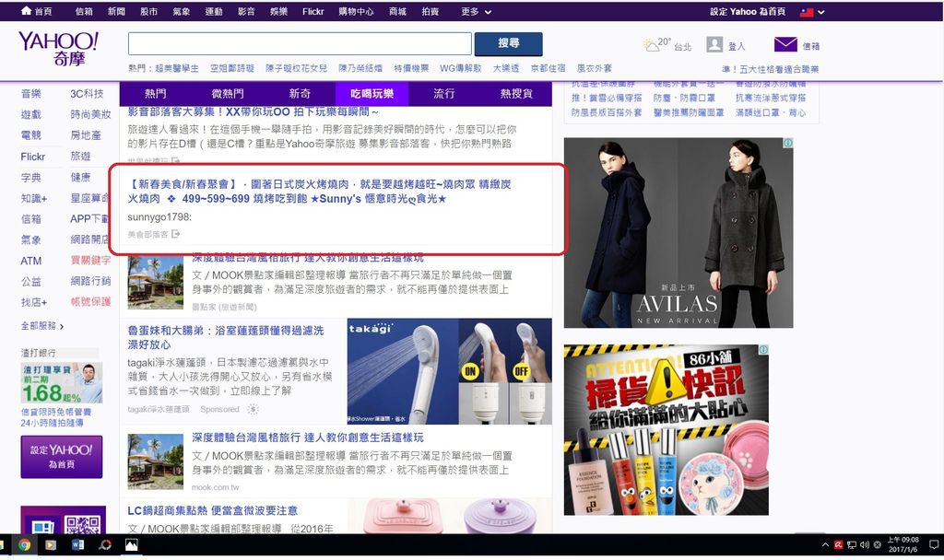
Task: Click the taskbar clock showing 上午 09:08
Action: pos(903,544)
